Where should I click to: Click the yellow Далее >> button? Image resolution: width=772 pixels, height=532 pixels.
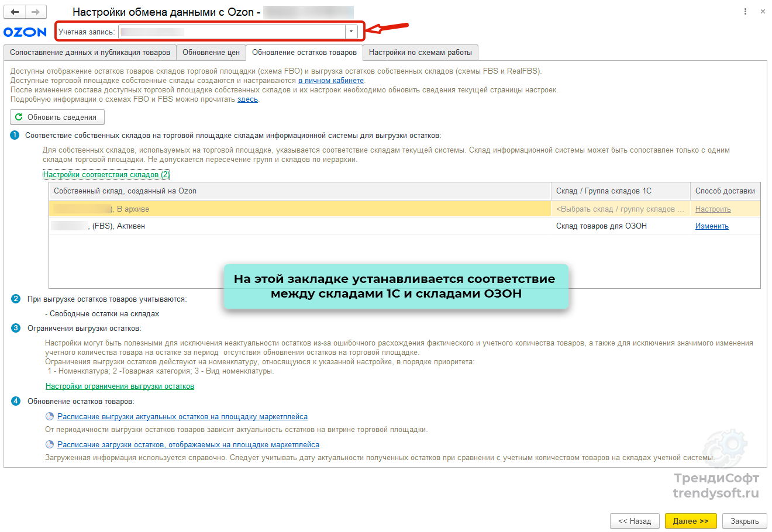(691, 521)
